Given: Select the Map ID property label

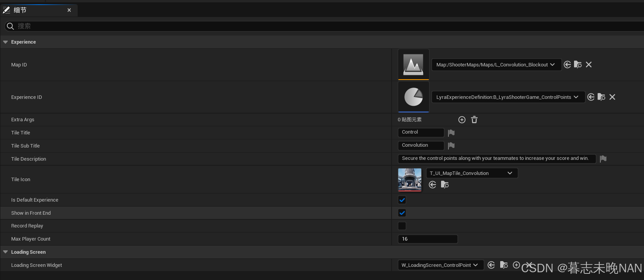Looking at the screenshot, I should [19, 65].
